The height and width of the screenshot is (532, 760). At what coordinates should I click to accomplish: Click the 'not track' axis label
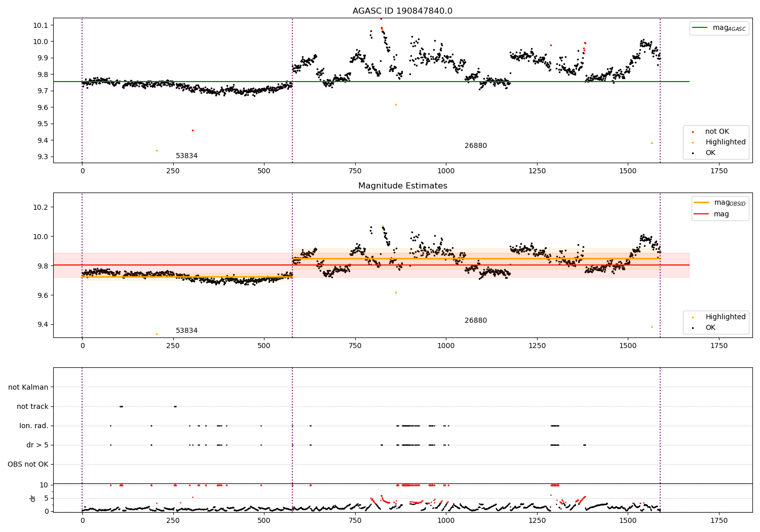(x=32, y=406)
